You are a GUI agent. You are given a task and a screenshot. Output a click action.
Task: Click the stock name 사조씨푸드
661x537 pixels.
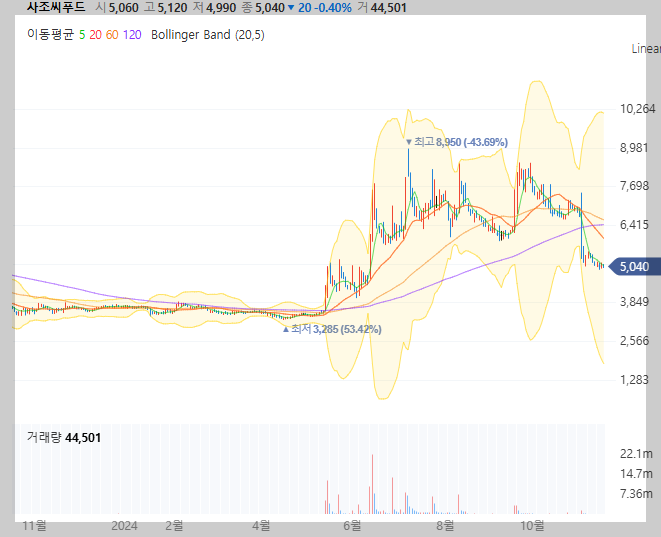pos(56,7)
